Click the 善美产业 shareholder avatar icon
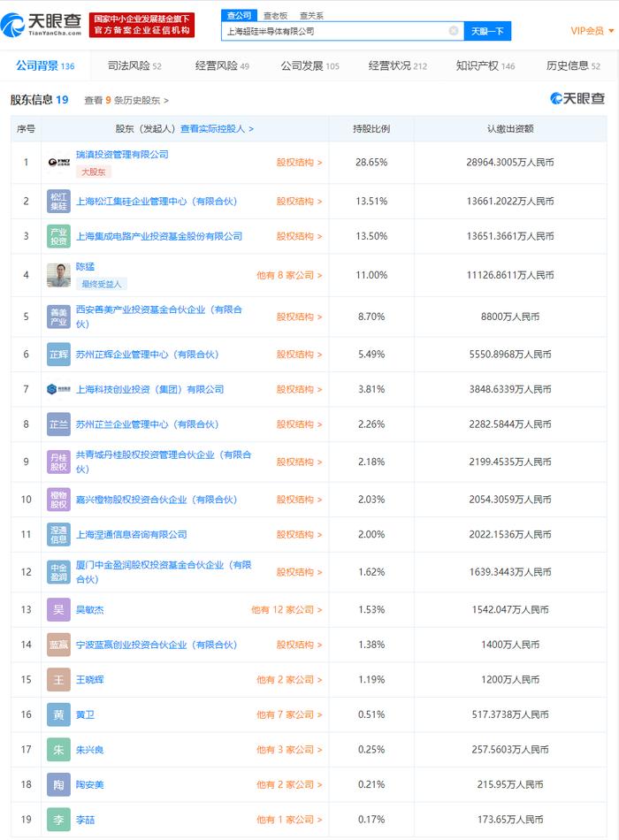The height and width of the screenshot is (840, 619). coord(58,317)
